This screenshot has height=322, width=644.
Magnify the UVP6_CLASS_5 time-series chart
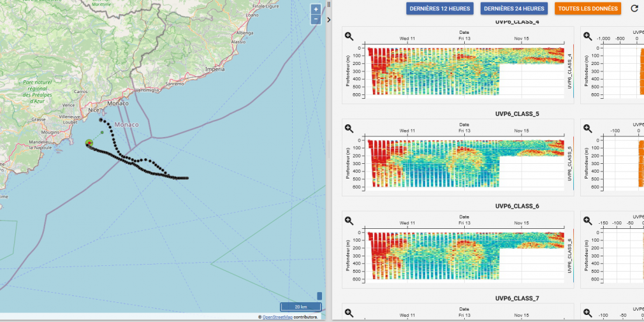tap(349, 129)
